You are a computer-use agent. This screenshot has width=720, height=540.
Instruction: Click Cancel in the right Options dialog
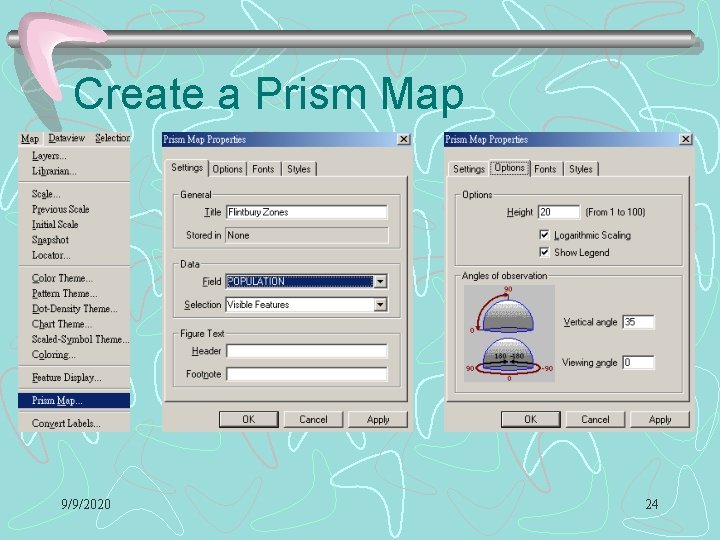595,419
